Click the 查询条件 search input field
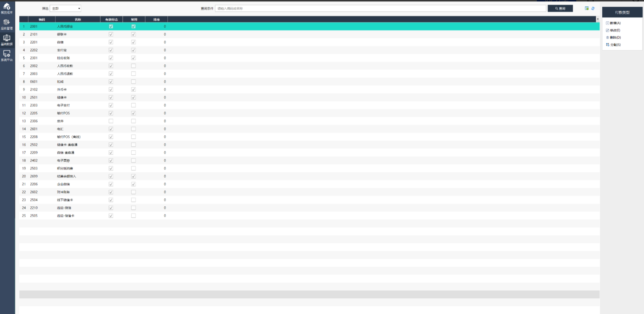The height and width of the screenshot is (314, 644). tap(380, 8)
